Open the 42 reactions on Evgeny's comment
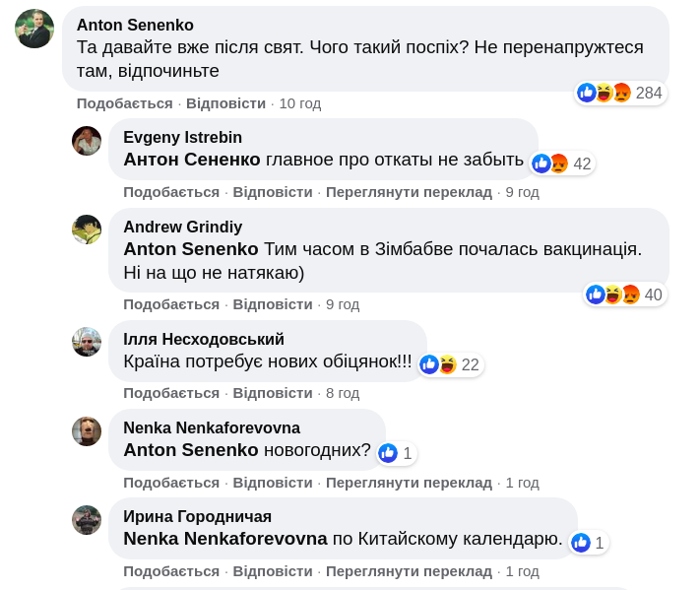The height and width of the screenshot is (590, 700). [563, 164]
